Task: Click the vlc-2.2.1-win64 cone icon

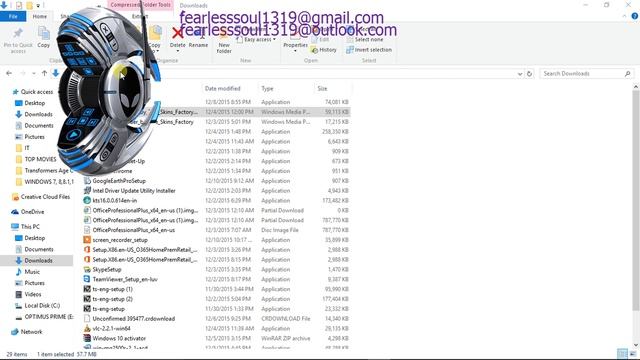Action: 87,329
